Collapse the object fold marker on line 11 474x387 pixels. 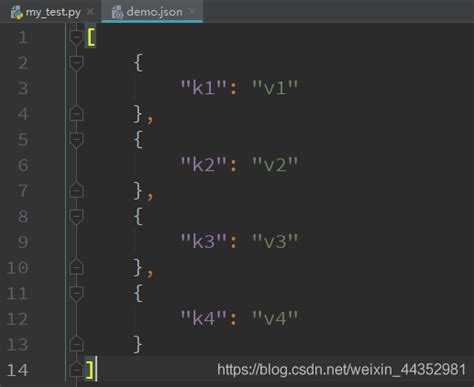[x=76, y=293]
